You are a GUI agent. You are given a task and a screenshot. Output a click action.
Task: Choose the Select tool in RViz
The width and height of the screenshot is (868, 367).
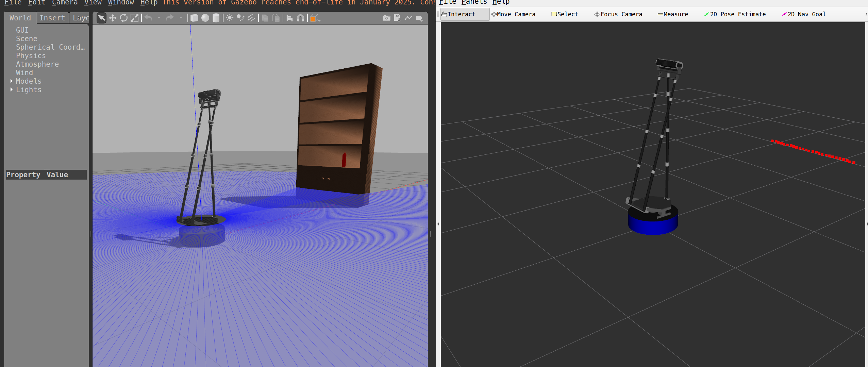(565, 14)
